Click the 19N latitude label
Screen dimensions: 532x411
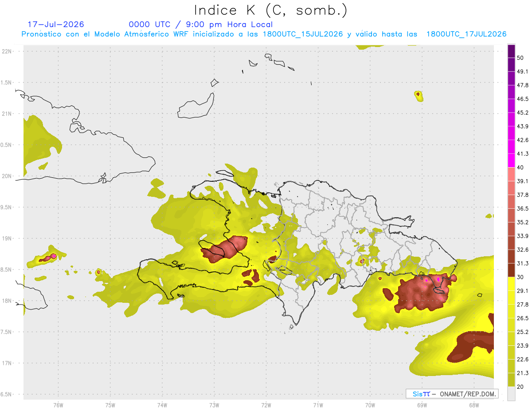[x=8, y=238]
